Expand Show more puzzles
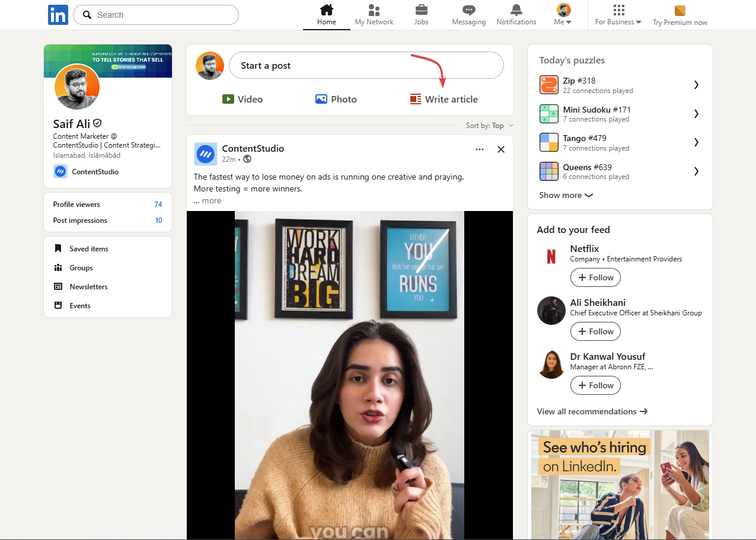This screenshot has height=540, width=756. [x=566, y=195]
